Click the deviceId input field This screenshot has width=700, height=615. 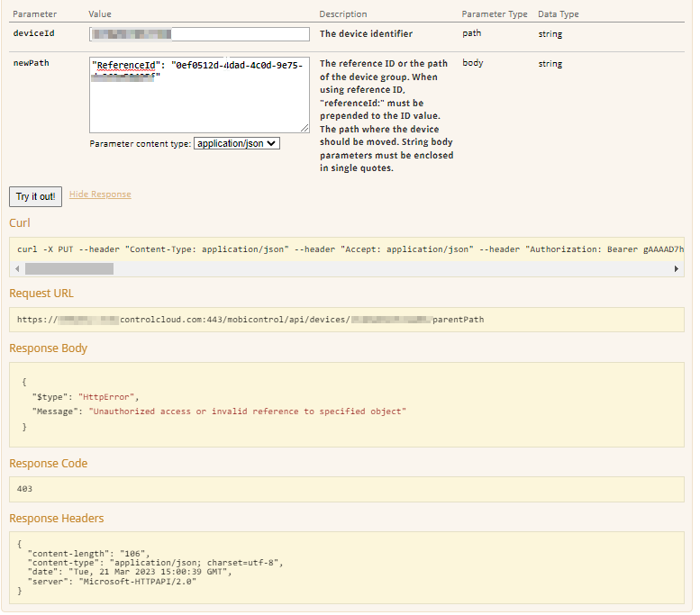(199, 34)
